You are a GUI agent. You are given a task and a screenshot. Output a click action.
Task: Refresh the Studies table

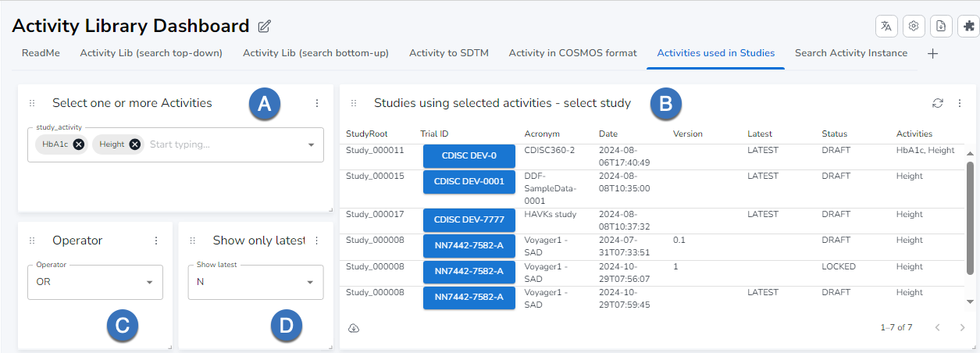(x=938, y=103)
